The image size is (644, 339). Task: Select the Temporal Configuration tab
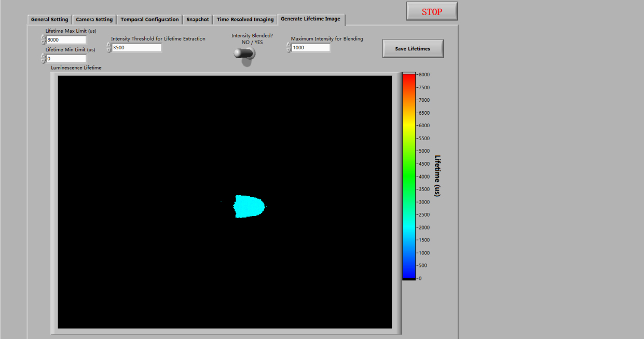(x=149, y=20)
